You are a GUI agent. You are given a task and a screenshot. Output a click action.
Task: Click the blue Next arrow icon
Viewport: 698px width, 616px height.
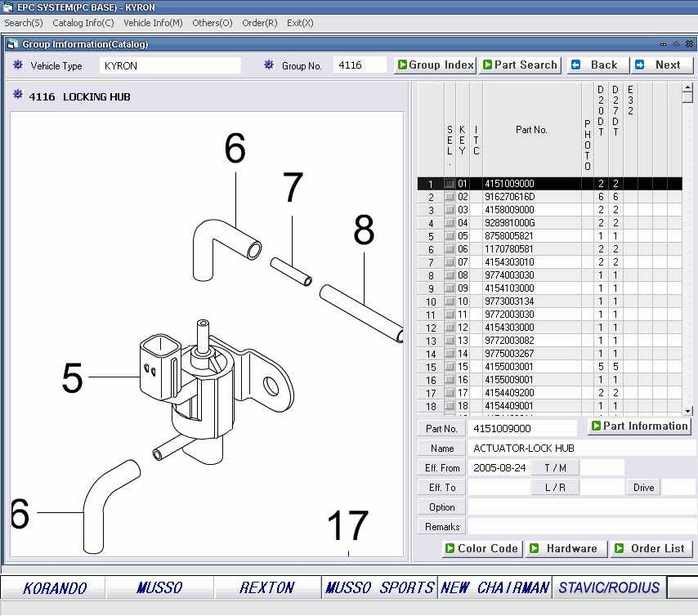click(x=640, y=65)
